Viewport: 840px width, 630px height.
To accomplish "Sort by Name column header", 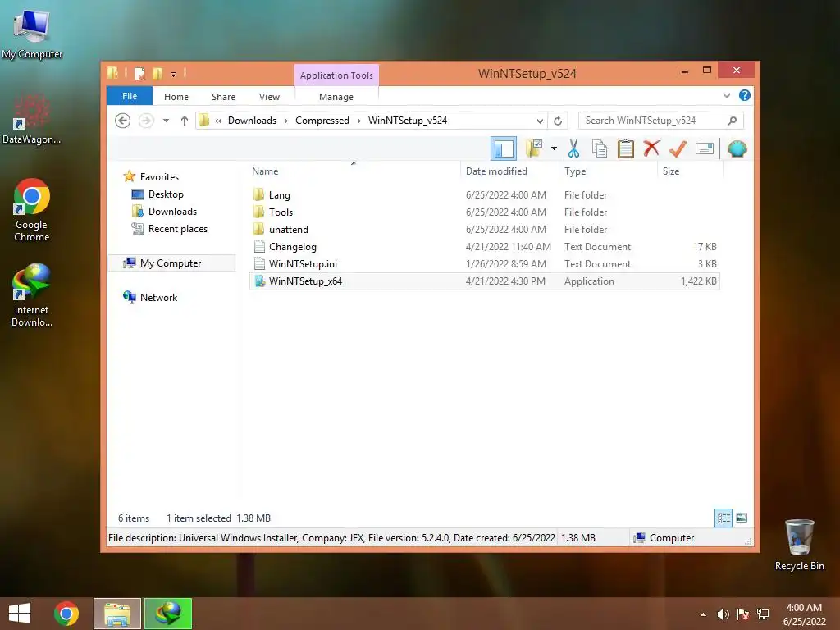I will pos(354,171).
